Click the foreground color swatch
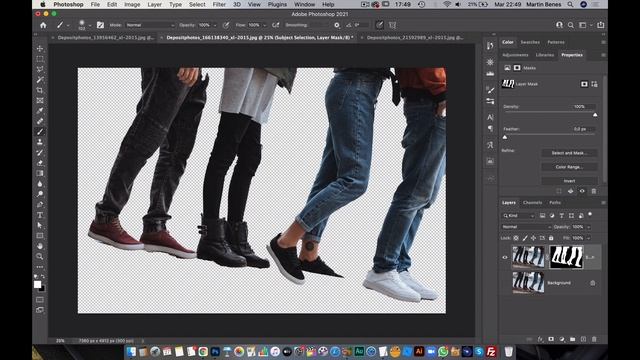This screenshot has width=640, height=360. 38,284
